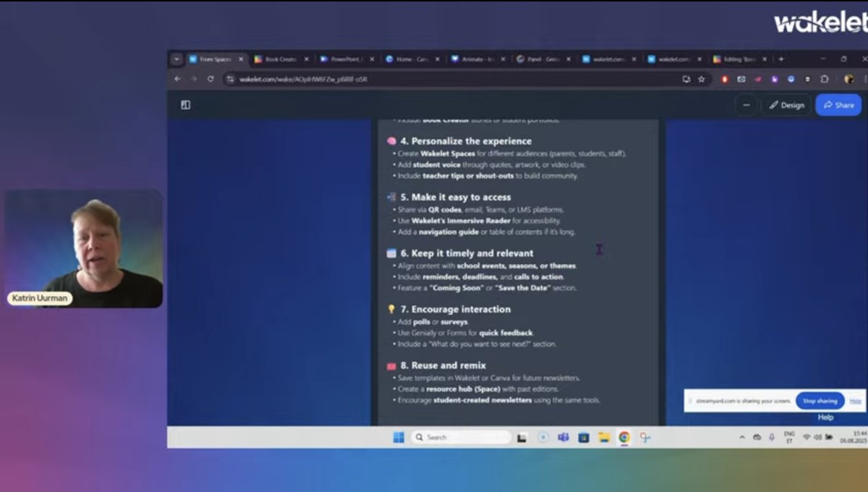868x492 pixels.
Task: Hide the screen sharing notification
Action: click(x=855, y=401)
